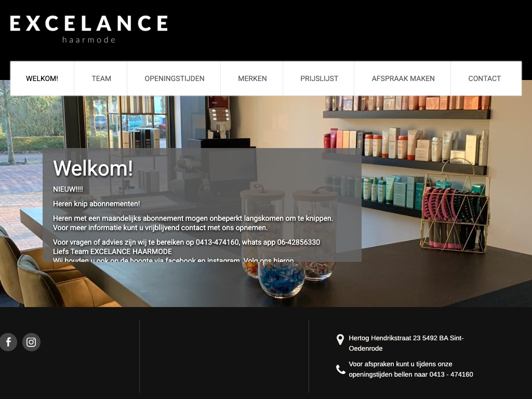Click the phone handset icon
Image resolution: width=532 pixels, height=399 pixels.
tap(340, 369)
